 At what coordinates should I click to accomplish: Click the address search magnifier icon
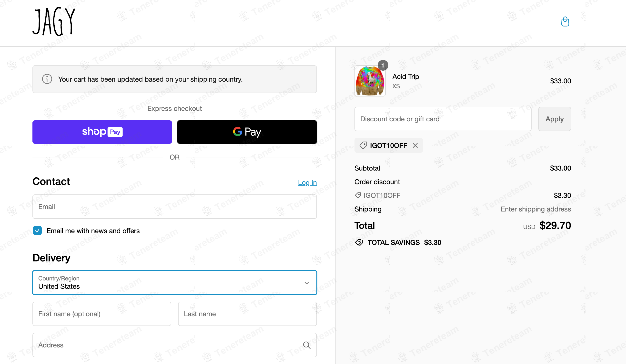307,345
